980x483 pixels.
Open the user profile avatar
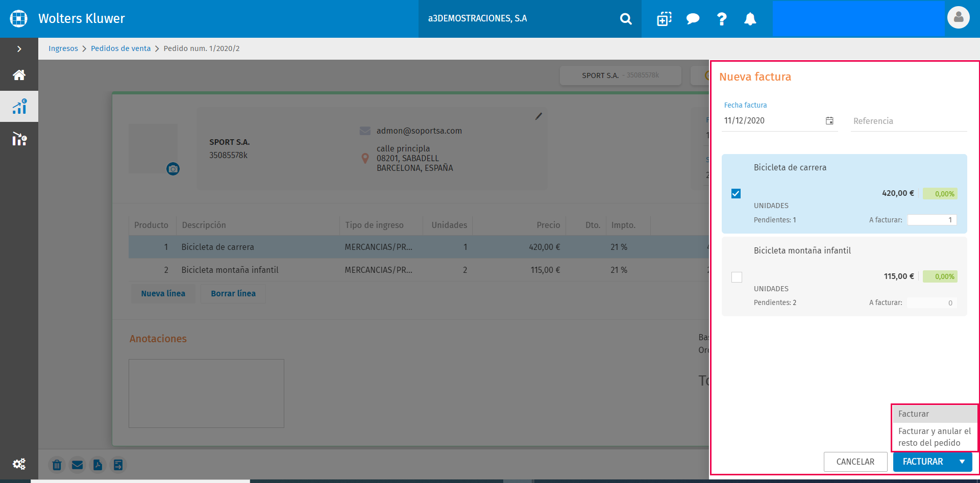(x=959, y=17)
